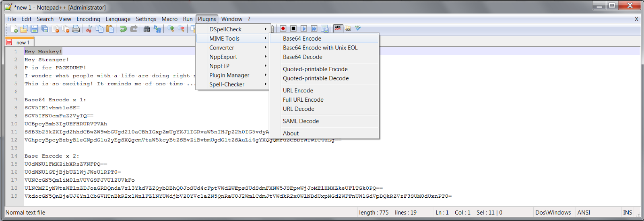The width and height of the screenshot is (644, 221).
Task: Choose Base64 Decode
Action: click(324, 57)
